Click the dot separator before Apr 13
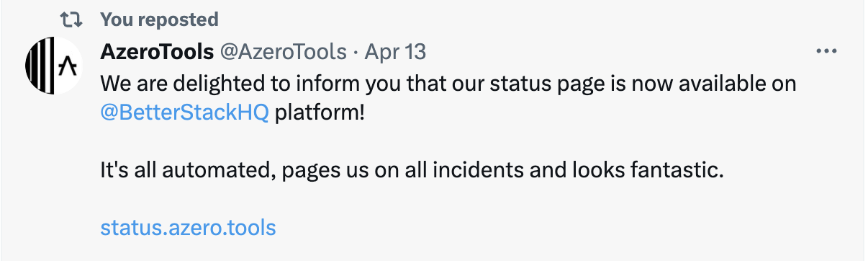 tap(356, 52)
